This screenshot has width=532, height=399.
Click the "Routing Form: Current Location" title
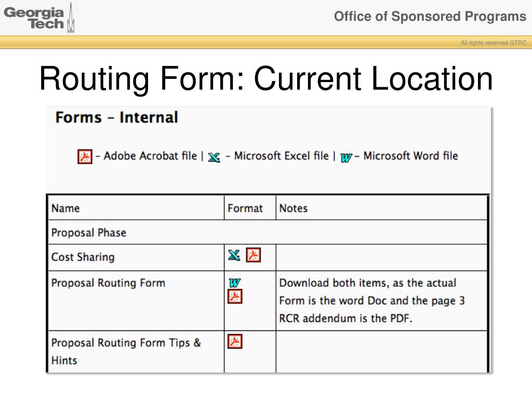point(266,79)
